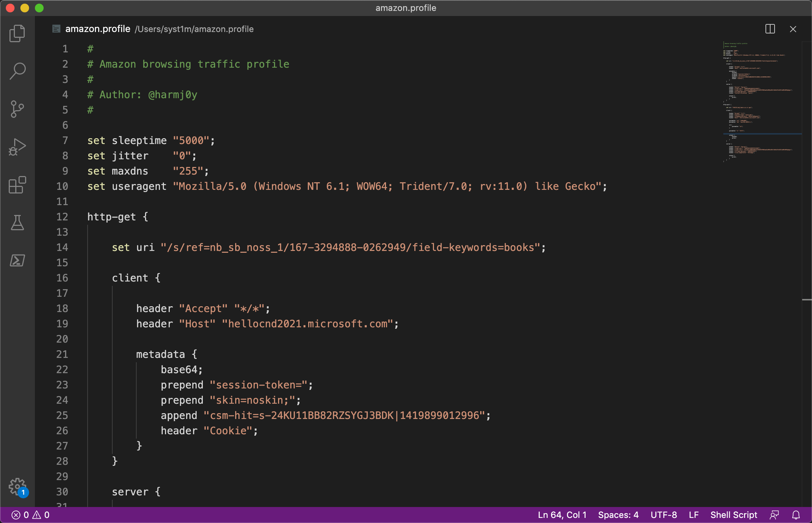Open the feedback icon in status bar
Viewport: 812px width, 523px height.
click(x=774, y=515)
